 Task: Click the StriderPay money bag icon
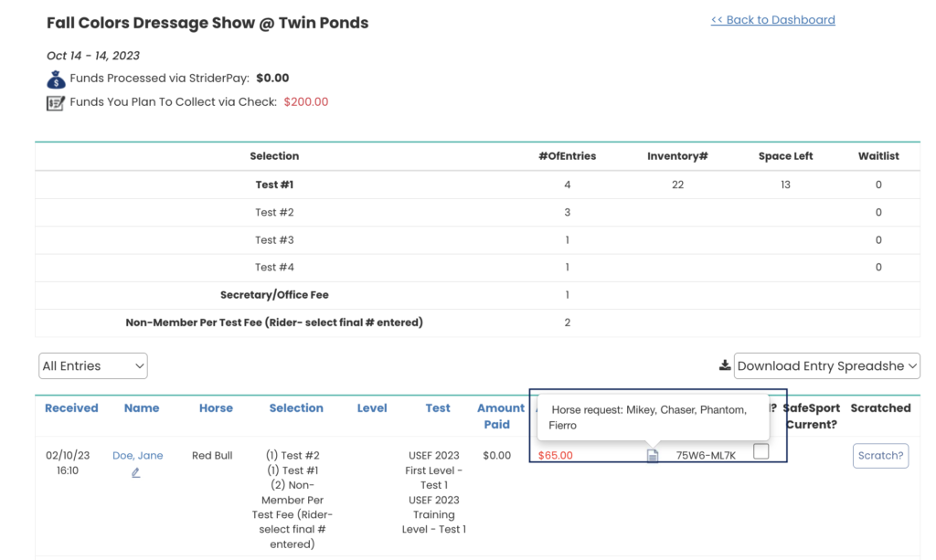coord(55,79)
